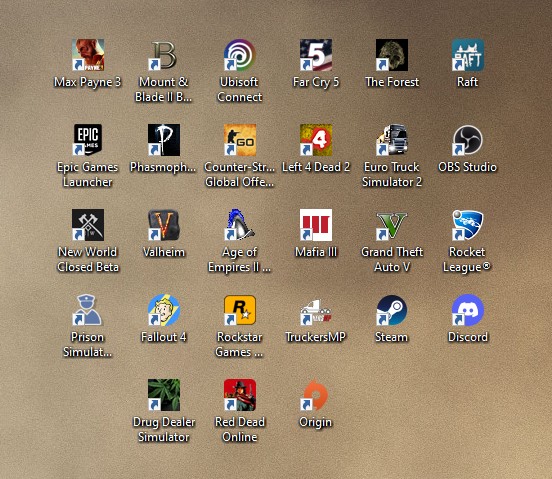The height and width of the screenshot is (479, 552).
Task: Select the Drug Dealer Simulator icon
Action: pyautogui.click(x=164, y=395)
